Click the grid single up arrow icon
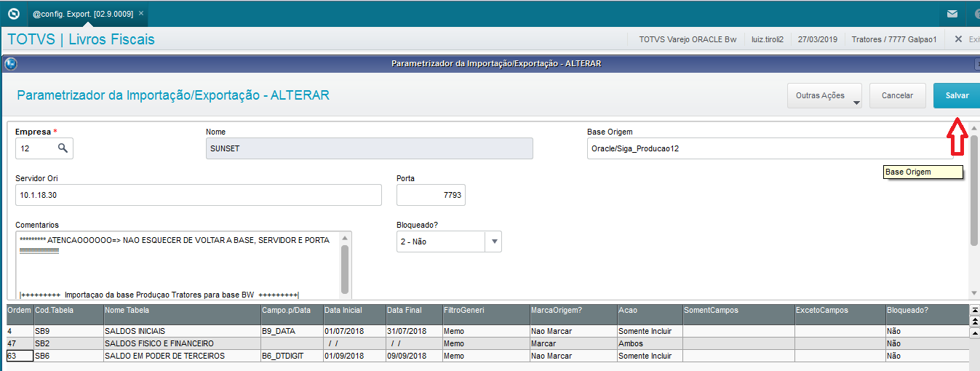 975,332
